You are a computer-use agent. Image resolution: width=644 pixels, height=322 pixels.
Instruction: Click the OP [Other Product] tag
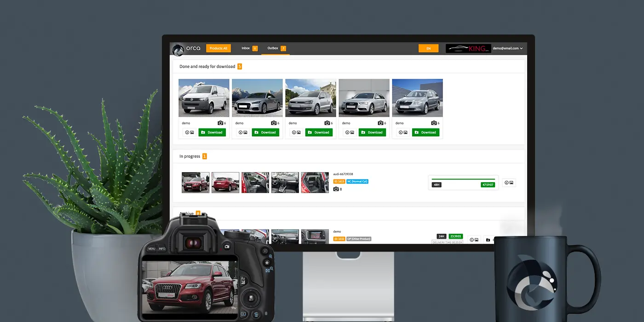click(x=359, y=239)
